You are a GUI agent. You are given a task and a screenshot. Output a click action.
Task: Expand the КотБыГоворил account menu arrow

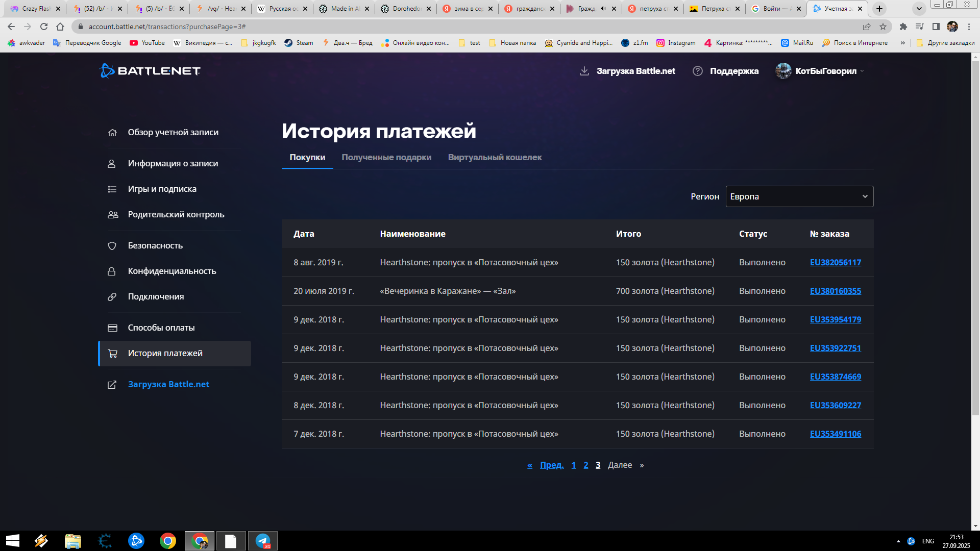tap(862, 71)
